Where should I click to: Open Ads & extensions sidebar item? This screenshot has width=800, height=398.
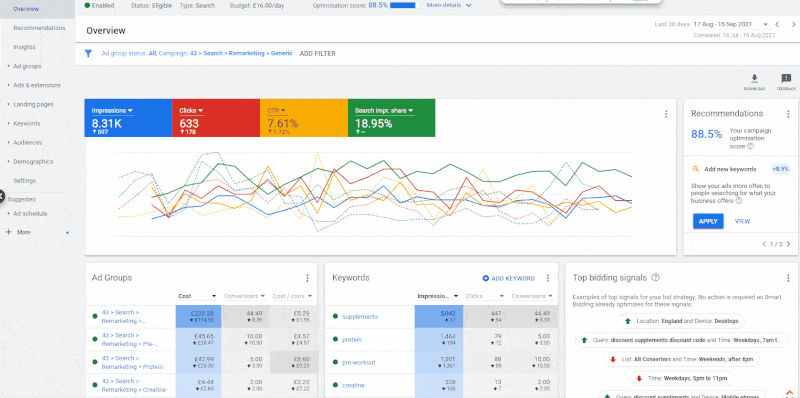tap(37, 85)
